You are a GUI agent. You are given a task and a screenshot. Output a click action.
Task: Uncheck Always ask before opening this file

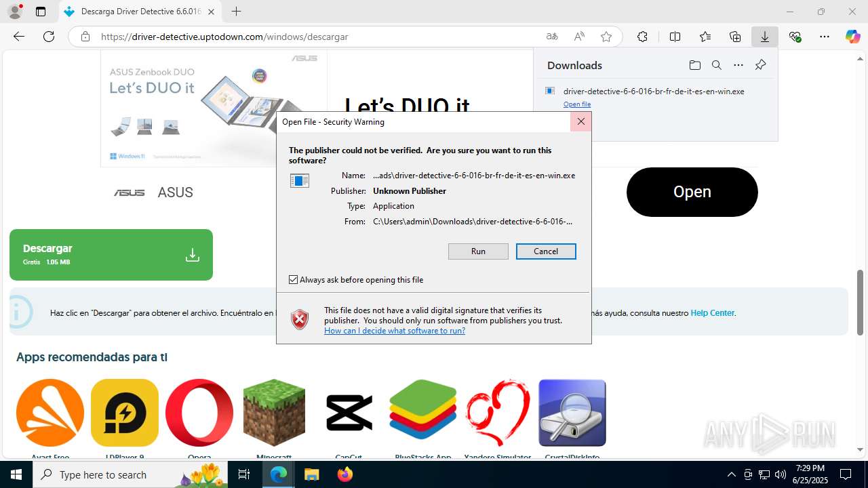293,279
